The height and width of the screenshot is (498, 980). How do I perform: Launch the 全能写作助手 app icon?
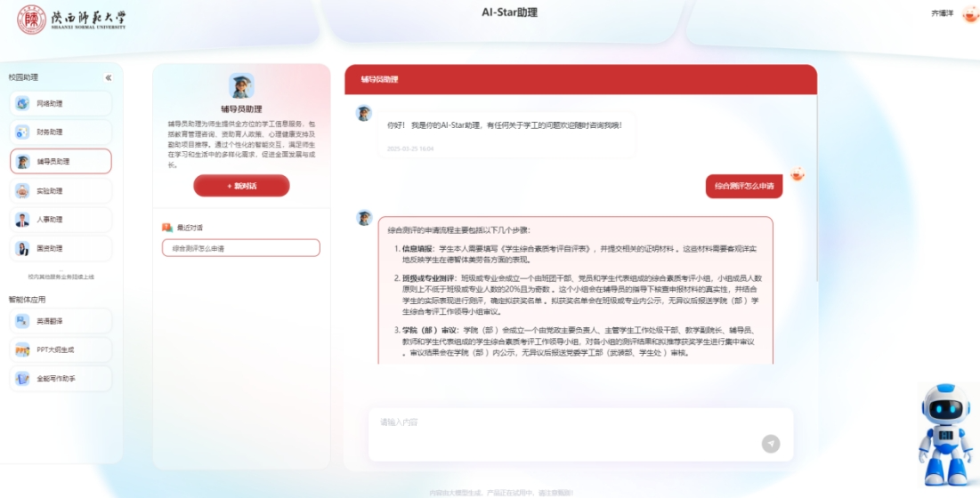coord(22,379)
